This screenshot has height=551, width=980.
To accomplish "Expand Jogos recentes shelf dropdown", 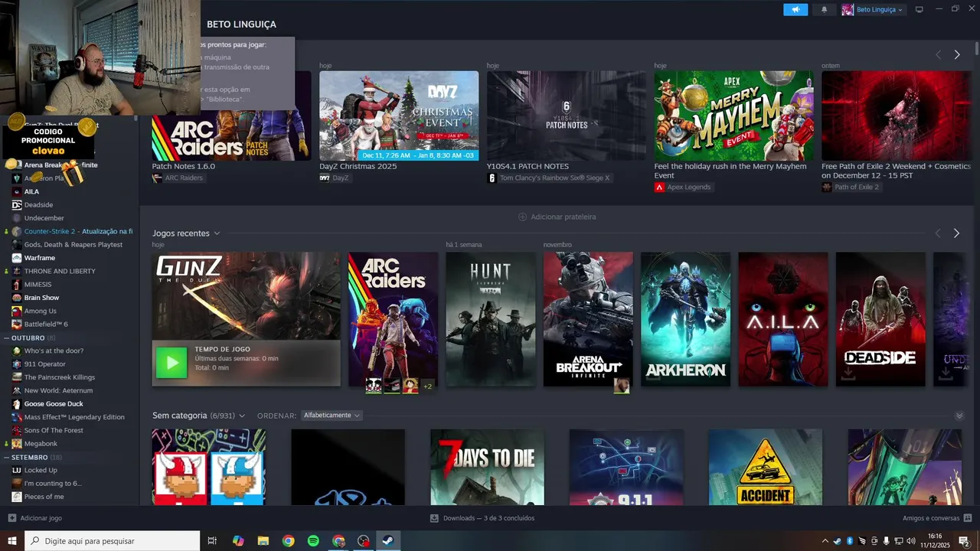I will (x=217, y=233).
